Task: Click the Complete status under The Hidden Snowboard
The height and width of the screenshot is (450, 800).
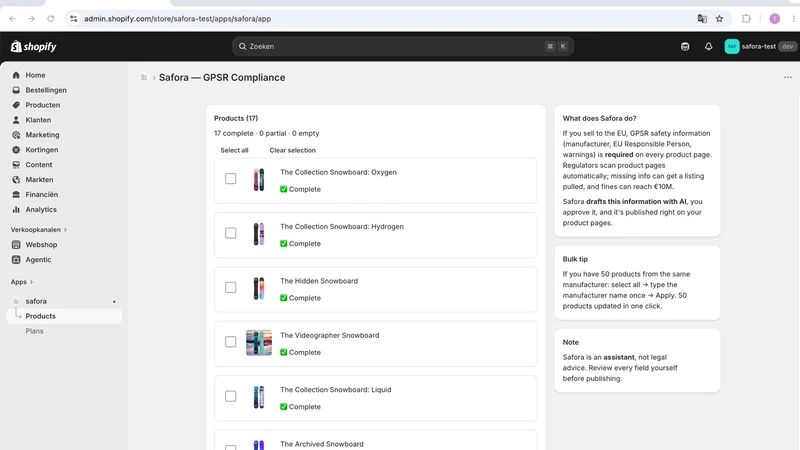Action: [300, 298]
